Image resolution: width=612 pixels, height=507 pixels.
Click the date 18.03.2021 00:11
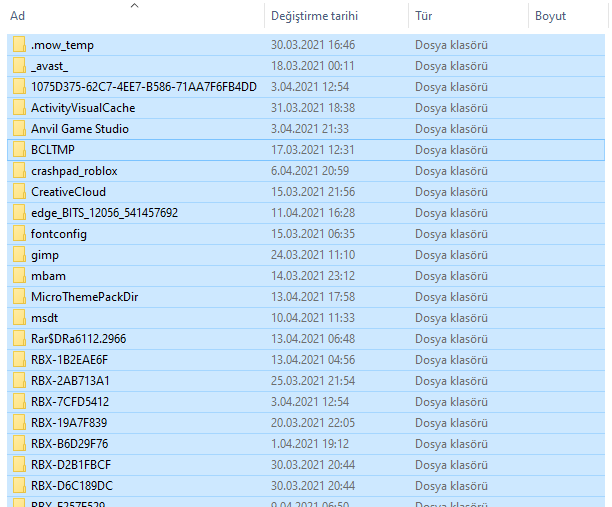click(x=313, y=66)
